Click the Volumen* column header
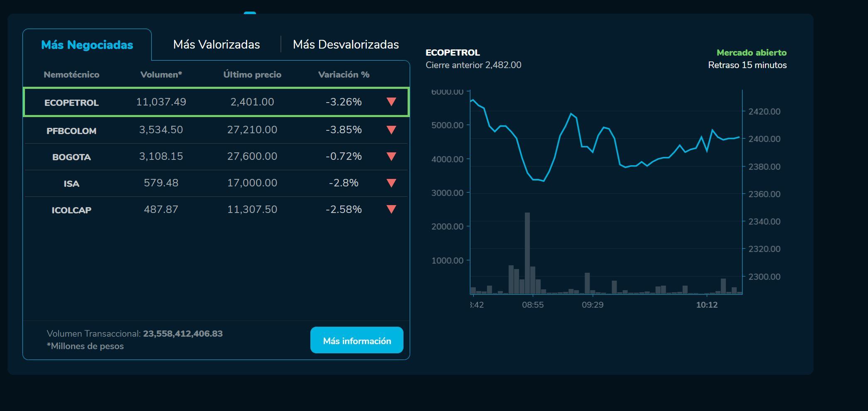The height and width of the screenshot is (411, 868). 161,75
